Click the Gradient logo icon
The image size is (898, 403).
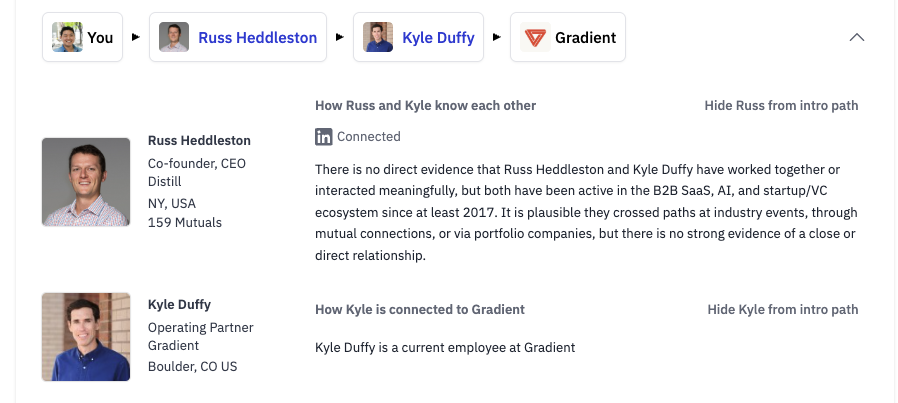[x=535, y=37]
